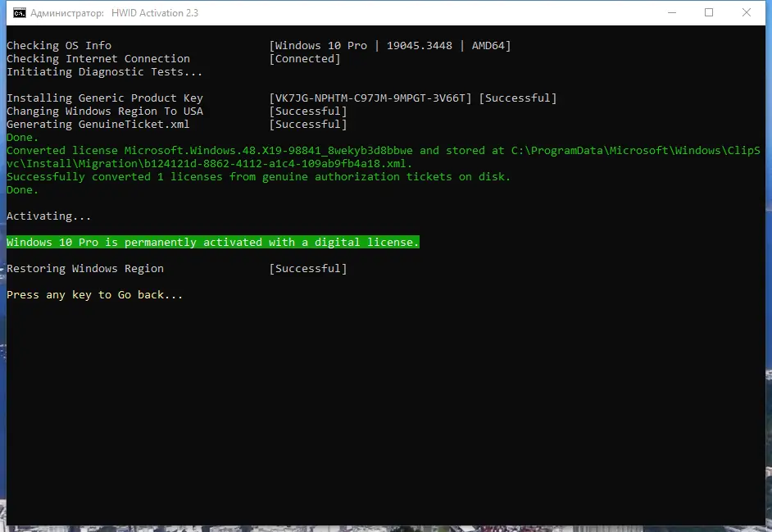This screenshot has height=532, width=772.
Task: Click 'Converted license Microsoft.Windows.48.X19-98841' line
Action: 384,151
